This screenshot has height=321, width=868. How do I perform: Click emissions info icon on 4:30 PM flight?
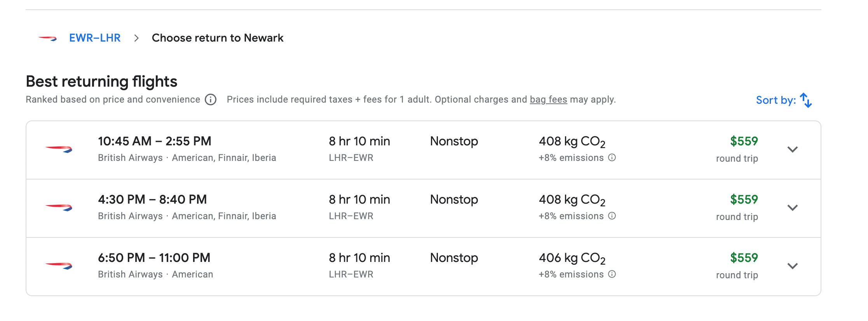pos(612,216)
